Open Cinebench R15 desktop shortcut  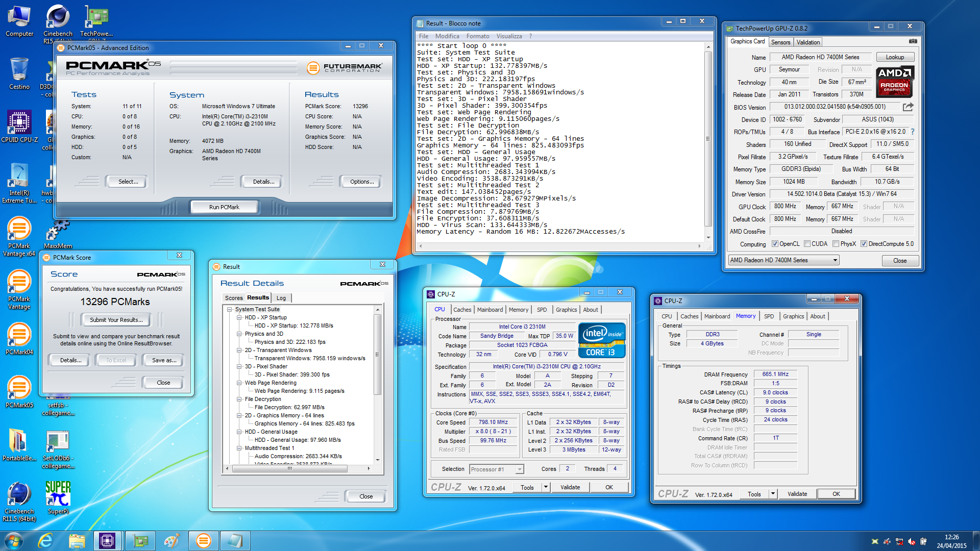(x=58, y=23)
